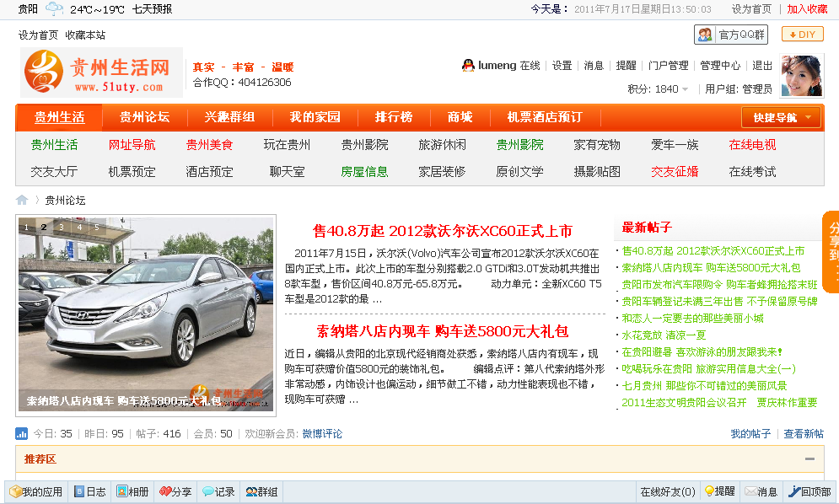Click the QQ penguin icon beside lumeng
This screenshot has width=839, height=504.
tap(468, 65)
